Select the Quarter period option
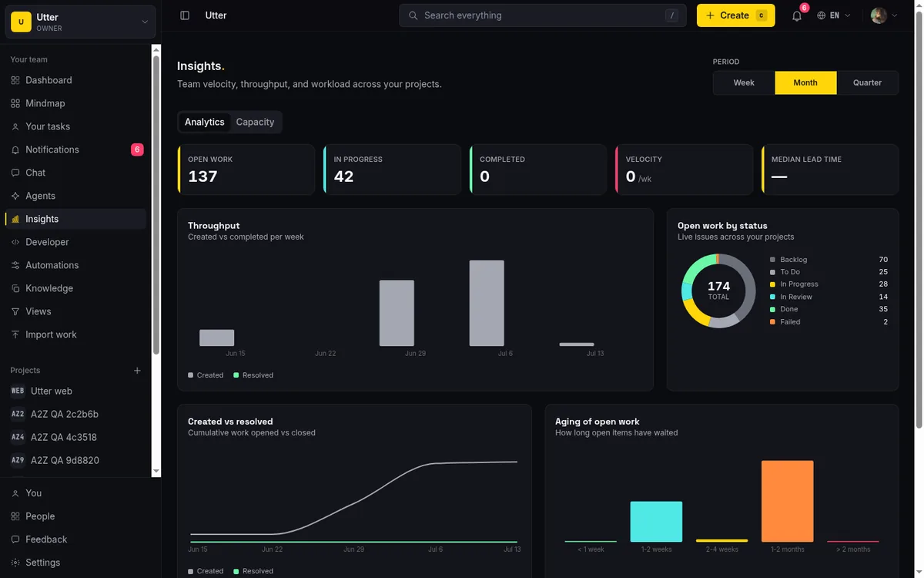 click(x=867, y=82)
